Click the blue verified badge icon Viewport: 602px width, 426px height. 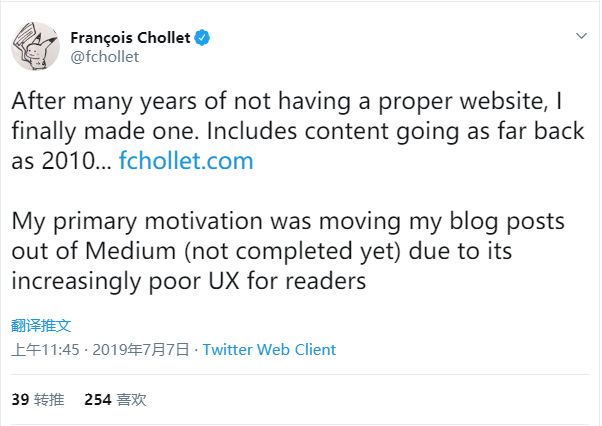202,38
